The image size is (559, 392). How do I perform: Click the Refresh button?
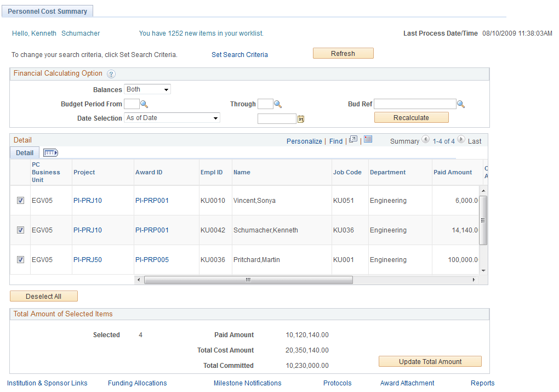pyautogui.click(x=343, y=53)
